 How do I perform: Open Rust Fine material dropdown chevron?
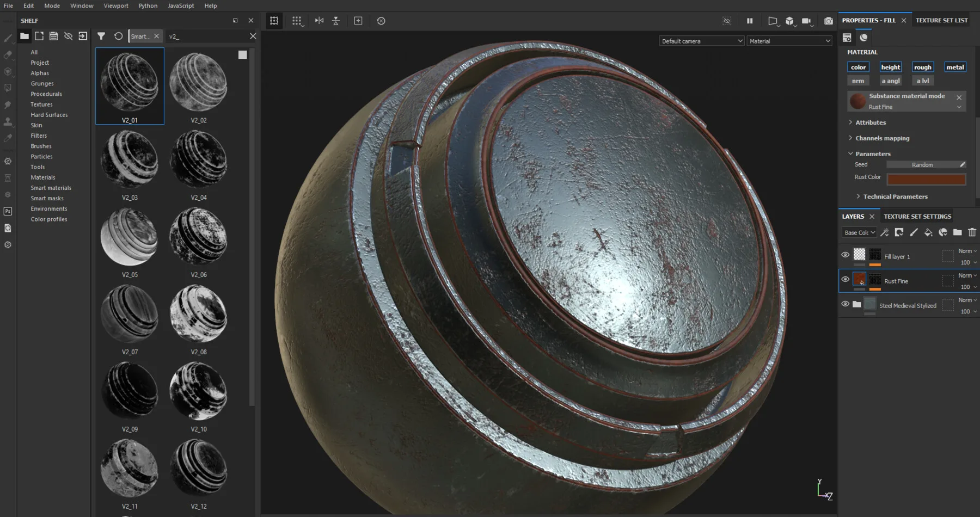[959, 107]
